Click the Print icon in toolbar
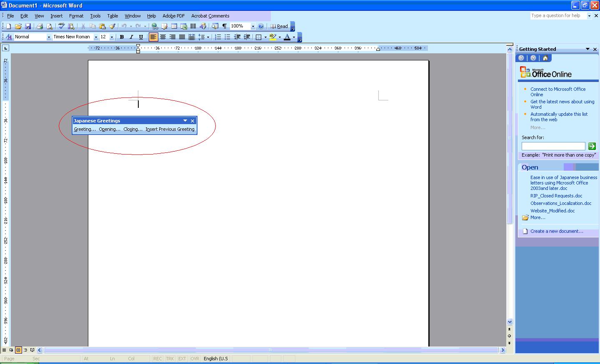Viewport: 600px width, 364px height. click(x=40, y=26)
